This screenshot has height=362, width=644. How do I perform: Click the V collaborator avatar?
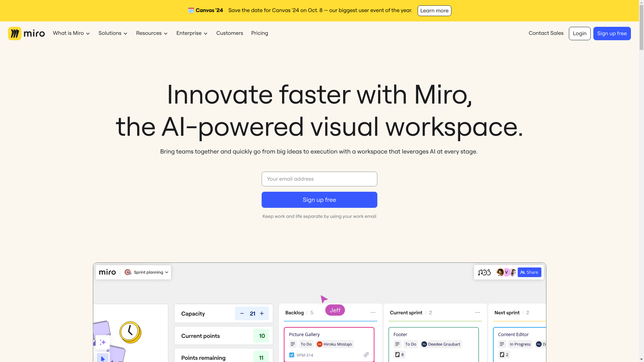[506, 272]
